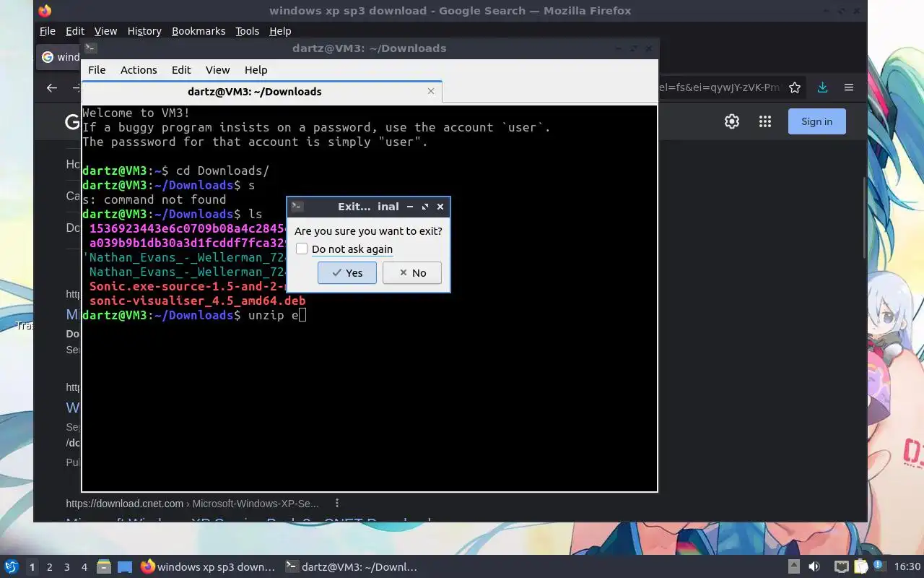The image size is (924, 578).
Task: Open the download.cnet.com search result URL
Action: click(192, 504)
